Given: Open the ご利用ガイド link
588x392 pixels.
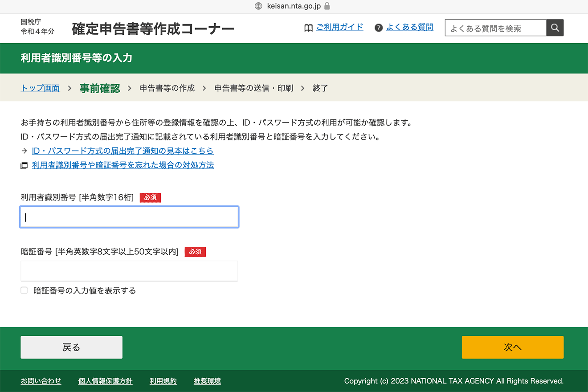Looking at the screenshot, I should coord(340,27).
